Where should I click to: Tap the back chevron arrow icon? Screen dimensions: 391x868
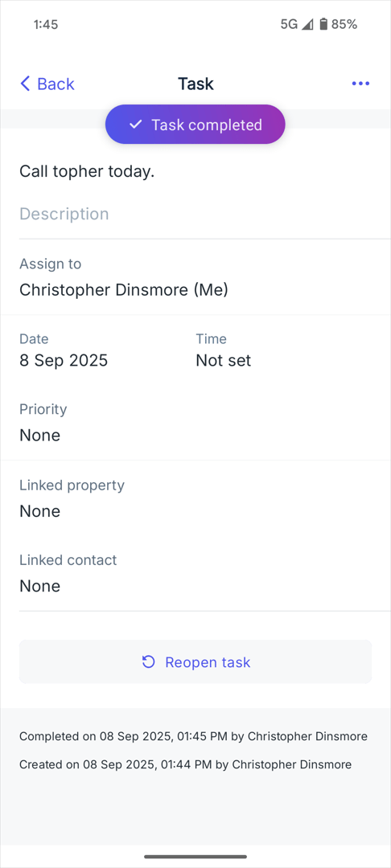[x=25, y=84]
